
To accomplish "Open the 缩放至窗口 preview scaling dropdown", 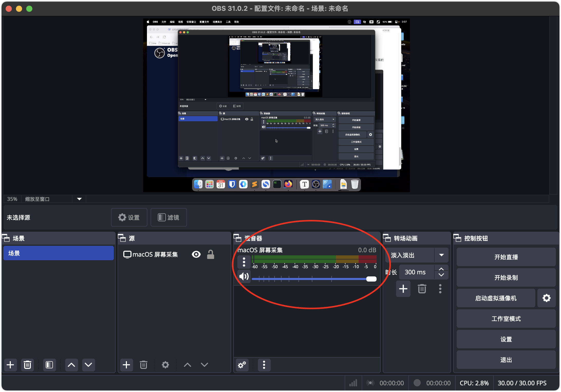I will [x=79, y=199].
